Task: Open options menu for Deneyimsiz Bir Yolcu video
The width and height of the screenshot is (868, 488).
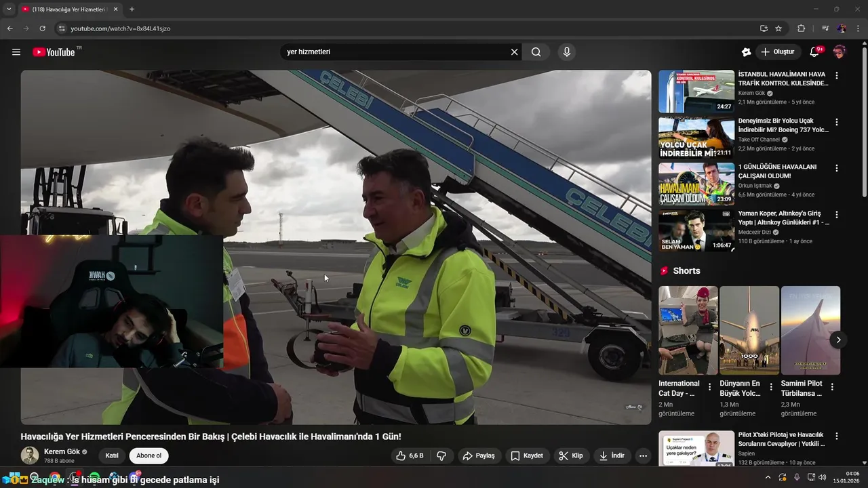Action: coord(837,122)
